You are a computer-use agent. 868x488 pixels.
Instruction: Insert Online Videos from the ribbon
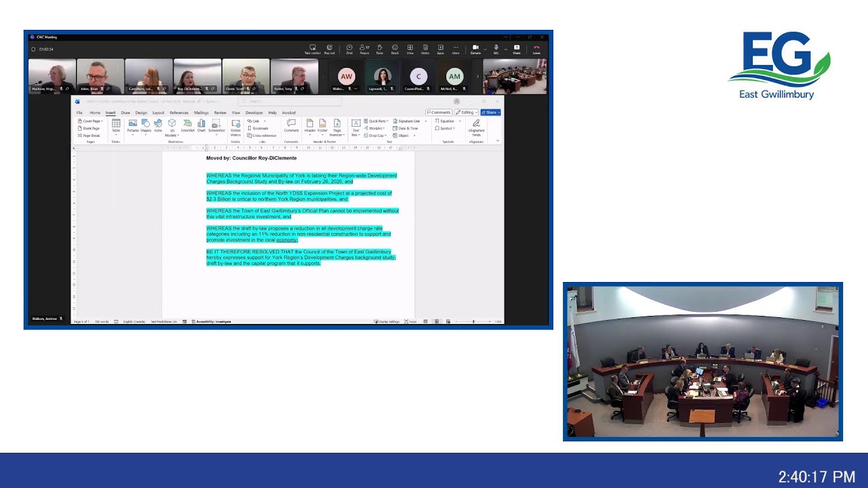tap(236, 127)
